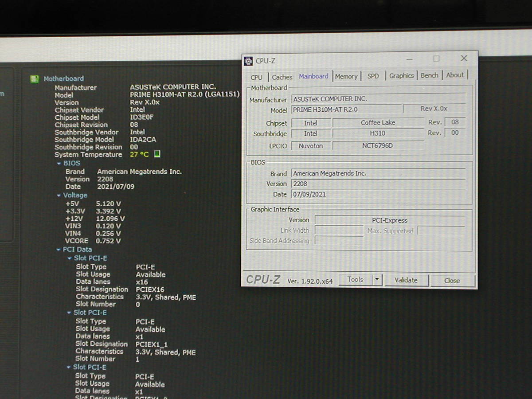
Task: Switch to the CPU tab in CPU-Z
Action: click(x=256, y=77)
